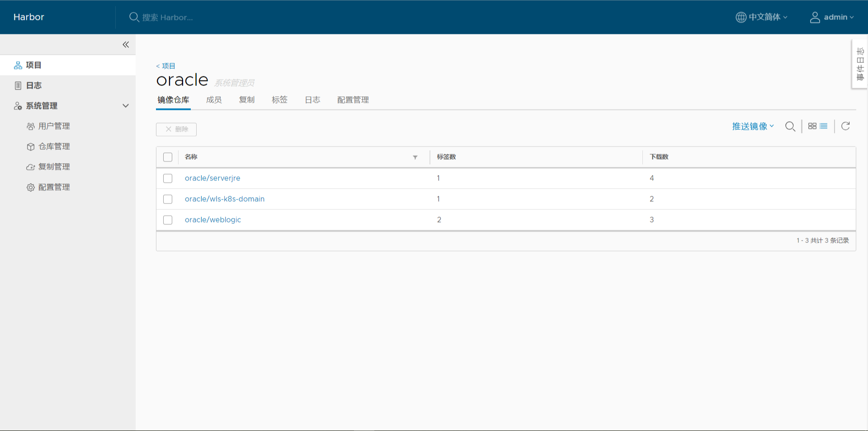Check the oracle/wls-k8s-domain row checkbox
This screenshot has width=868, height=431.
168,199
